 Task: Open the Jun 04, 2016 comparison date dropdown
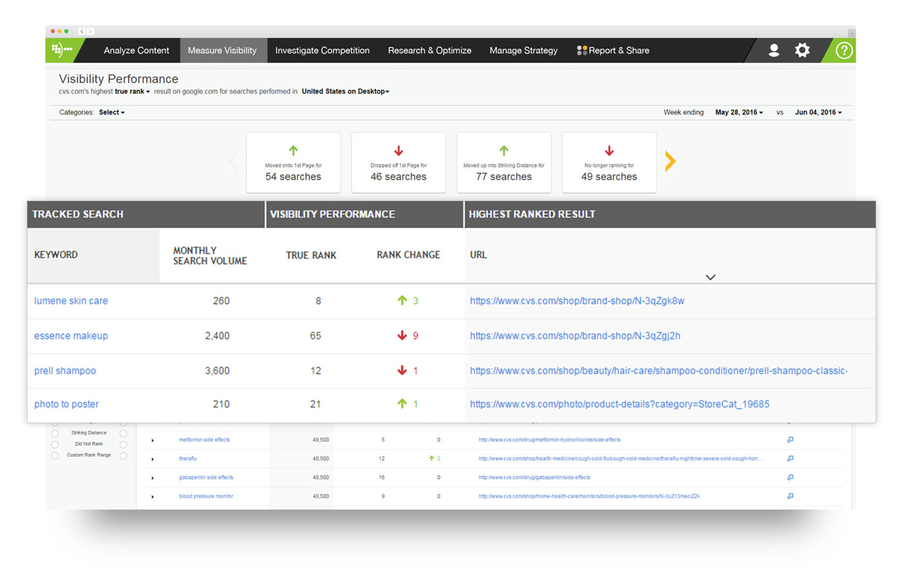coord(818,112)
